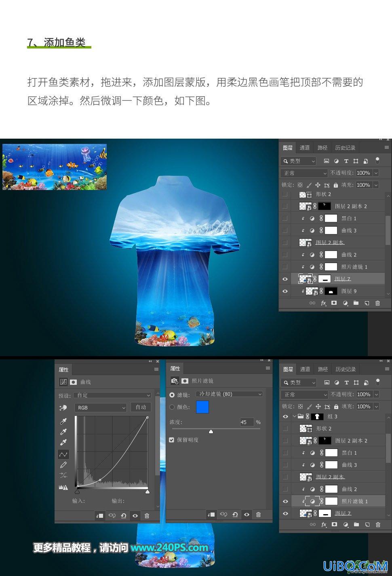Image resolution: width=392 pixels, height=576 pixels.
Task: Reset adjustment defaults in the 曲线 panel
Action: pyautogui.click(x=124, y=515)
